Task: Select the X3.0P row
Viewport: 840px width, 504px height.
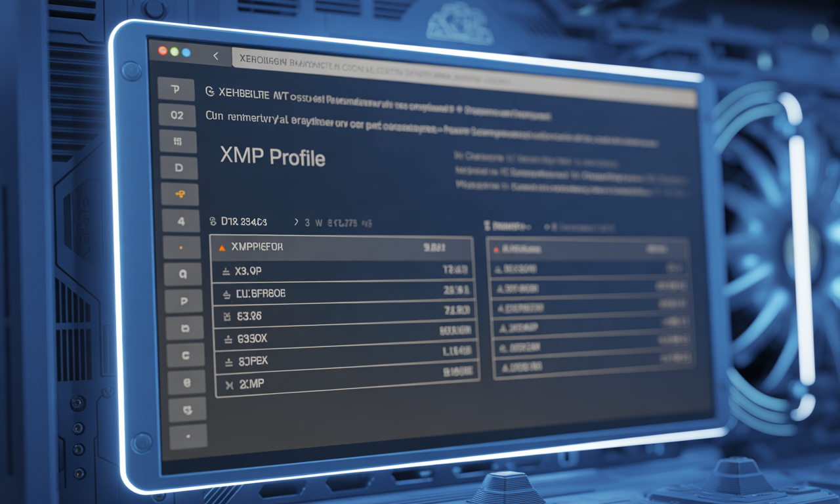Action: click(x=343, y=270)
